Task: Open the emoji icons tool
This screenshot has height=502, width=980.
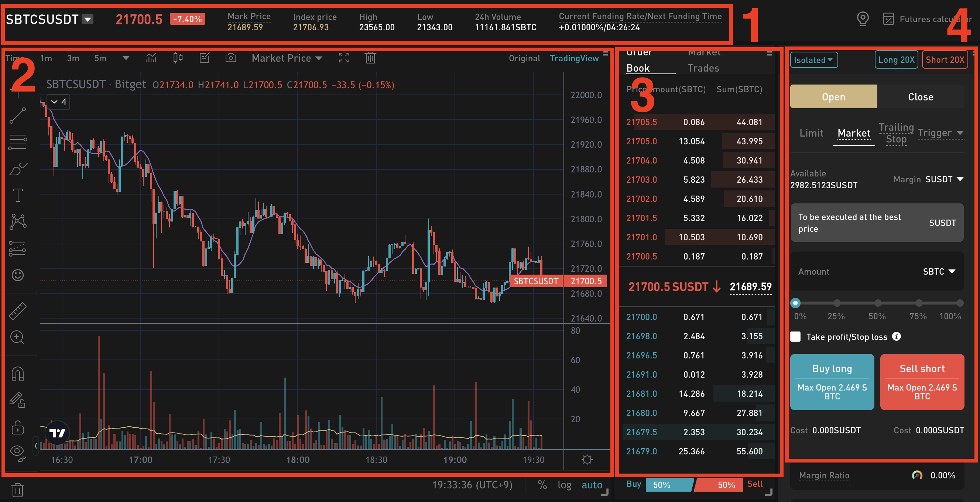Action: (x=17, y=275)
